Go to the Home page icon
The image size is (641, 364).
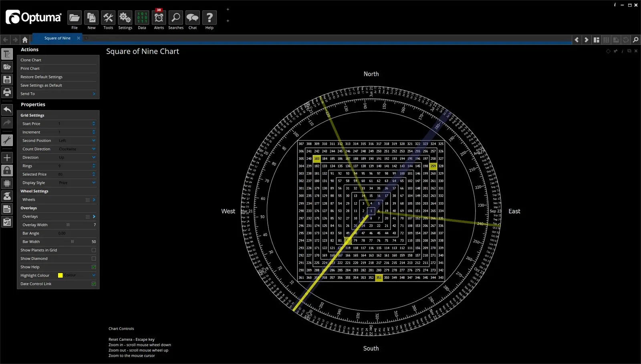(25, 40)
